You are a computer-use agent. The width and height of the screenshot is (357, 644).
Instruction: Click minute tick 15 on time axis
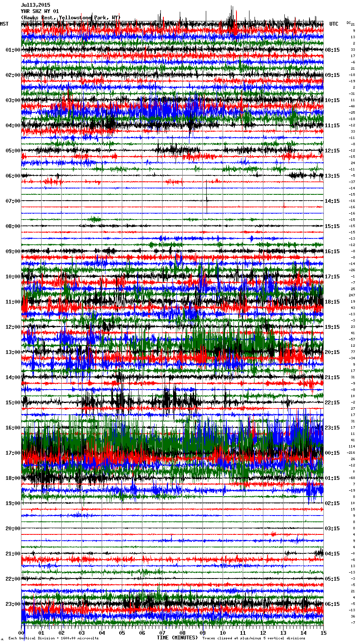click(323, 633)
